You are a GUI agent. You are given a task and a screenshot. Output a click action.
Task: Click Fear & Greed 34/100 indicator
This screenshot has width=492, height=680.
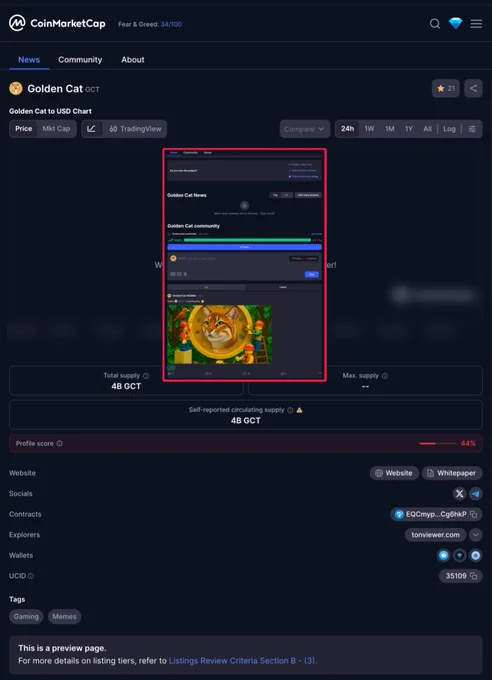[150, 24]
